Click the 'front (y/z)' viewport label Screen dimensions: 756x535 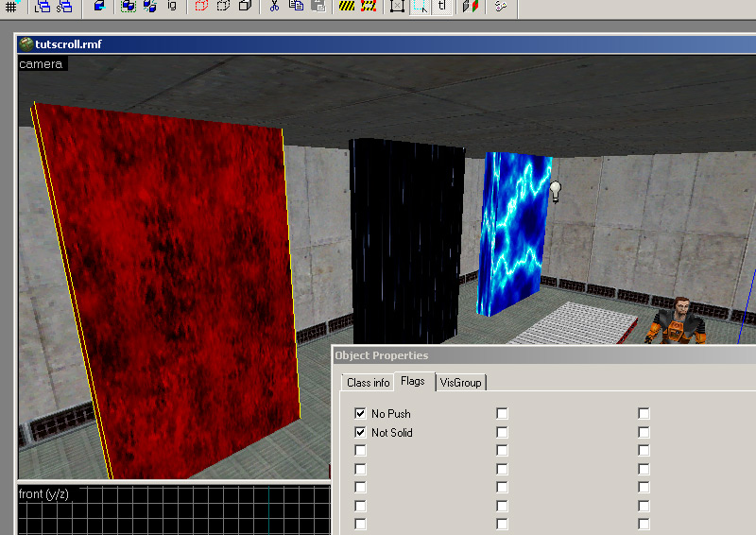[x=43, y=494]
